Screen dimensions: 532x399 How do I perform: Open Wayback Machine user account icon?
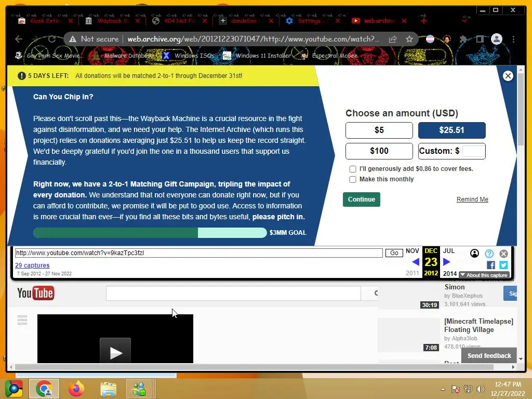coord(474,253)
